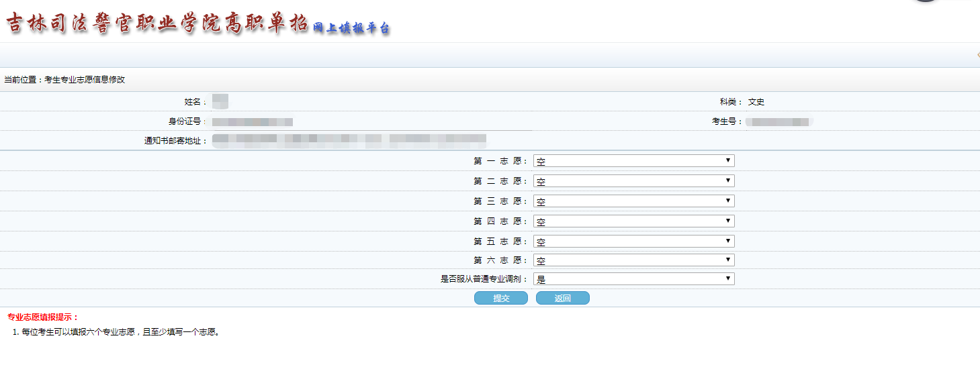Select the blurred 身份证号 value
980x367 pixels.
pyautogui.click(x=252, y=122)
